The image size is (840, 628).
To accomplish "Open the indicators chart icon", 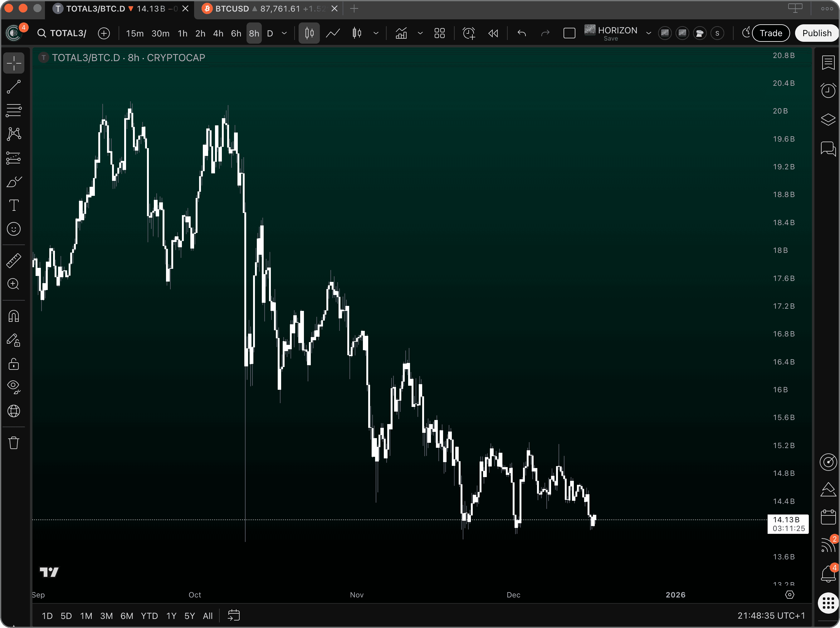I will coord(401,33).
